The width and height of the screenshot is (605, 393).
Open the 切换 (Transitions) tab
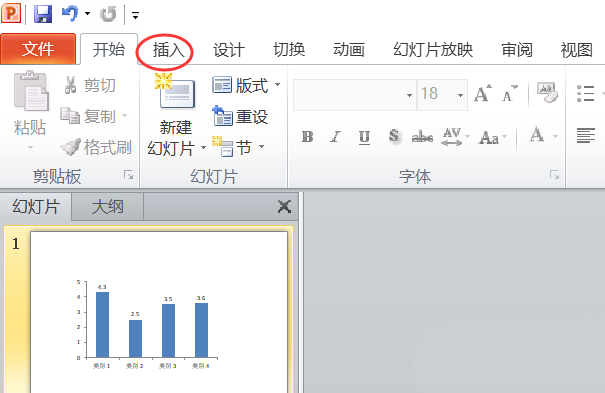tap(289, 50)
